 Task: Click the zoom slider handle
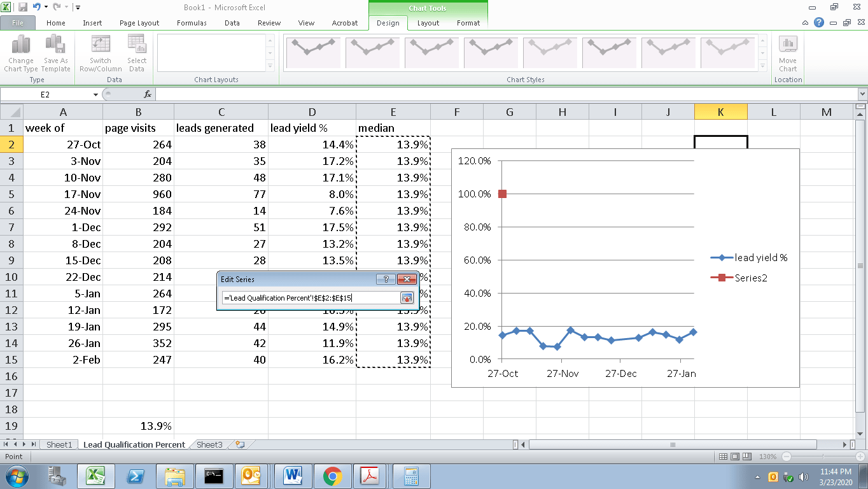point(822,457)
